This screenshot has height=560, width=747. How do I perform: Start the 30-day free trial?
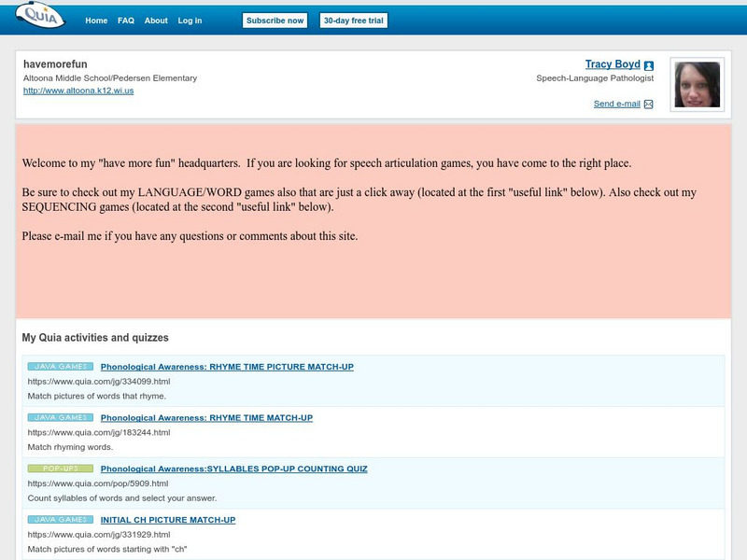click(353, 21)
